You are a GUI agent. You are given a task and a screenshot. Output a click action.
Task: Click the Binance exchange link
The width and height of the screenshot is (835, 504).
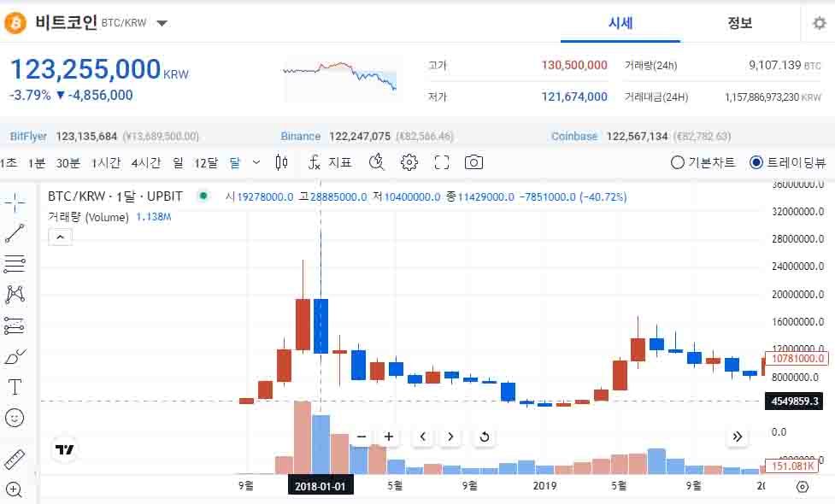coord(301,136)
